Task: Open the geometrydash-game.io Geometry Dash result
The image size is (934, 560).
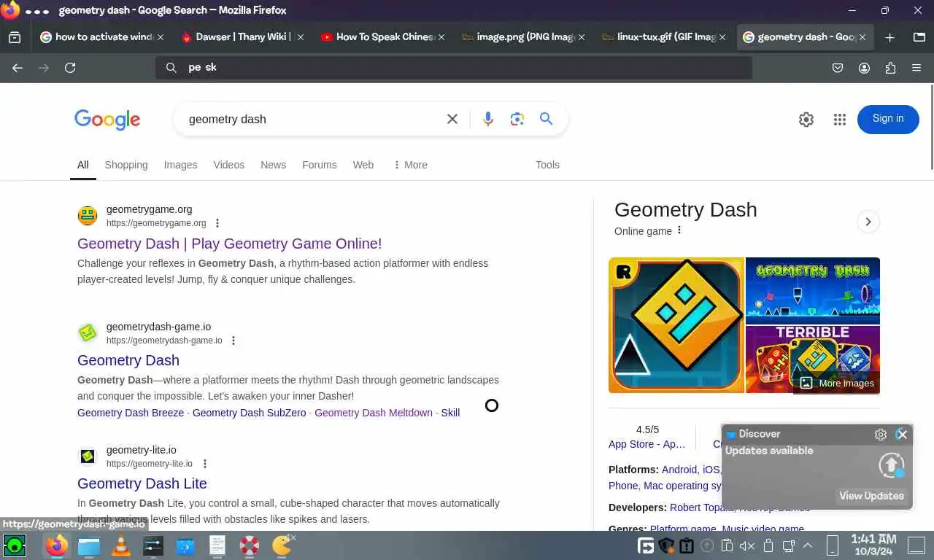Action: [x=128, y=360]
